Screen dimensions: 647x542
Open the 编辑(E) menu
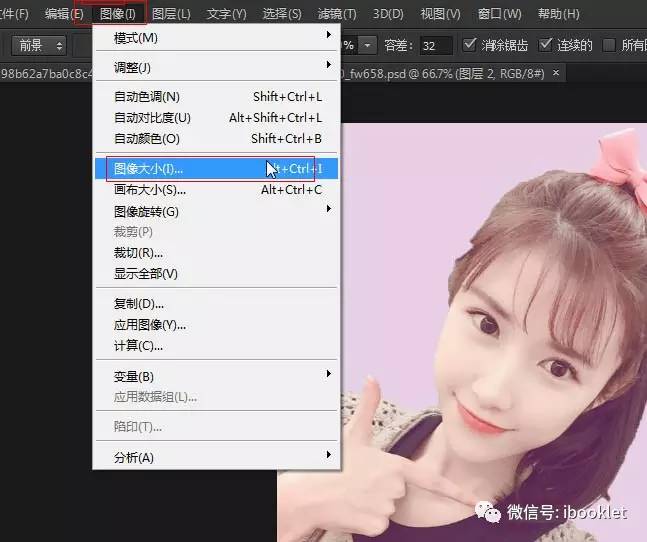point(64,14)
